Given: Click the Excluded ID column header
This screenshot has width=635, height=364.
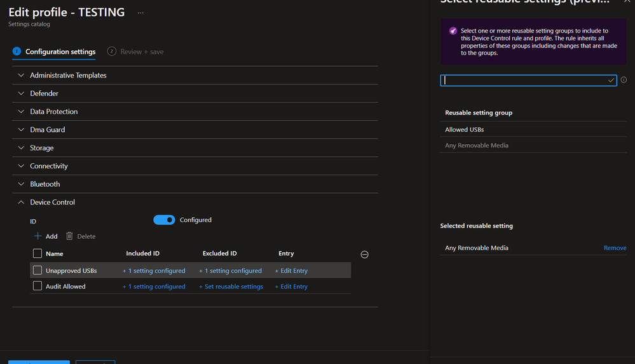Looking at the screenshot, I should click(x=219, y=253).
